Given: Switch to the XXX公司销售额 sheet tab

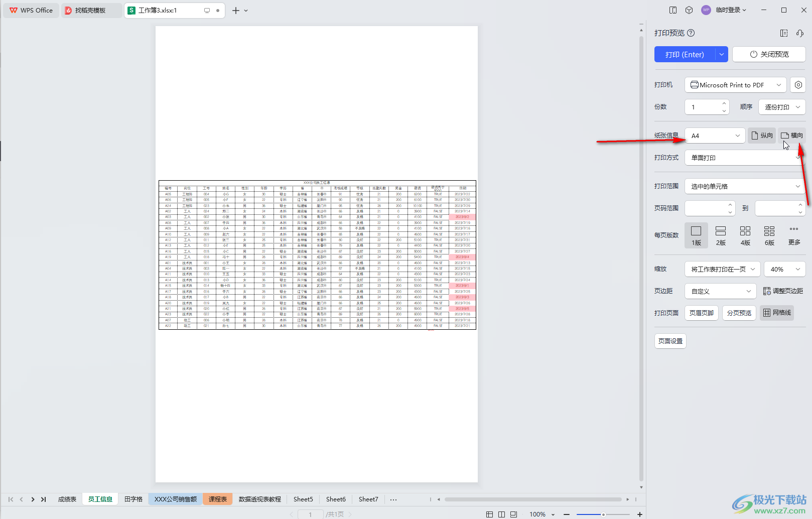Looking at the screenshot, I should coord(176,499).
